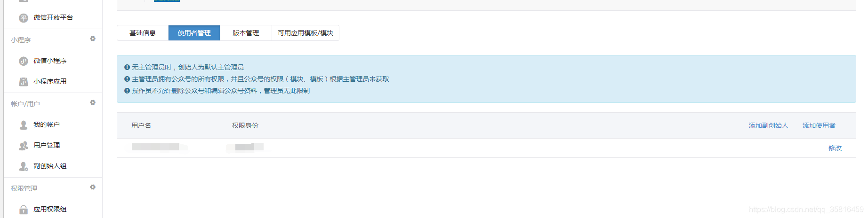868x218 pixels.
Task: Open the 副创始人组 icon
Action: pos(24,166)
